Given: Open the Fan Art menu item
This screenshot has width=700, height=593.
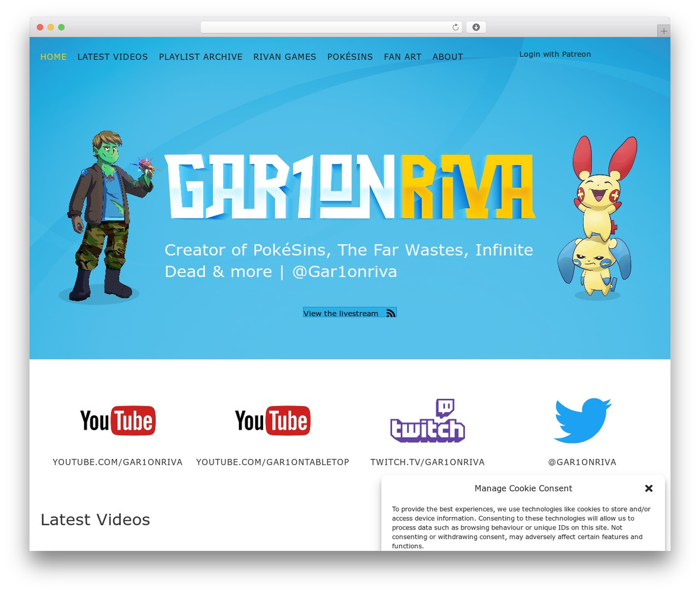Looking at the screenshot, I should pos(402,57).
